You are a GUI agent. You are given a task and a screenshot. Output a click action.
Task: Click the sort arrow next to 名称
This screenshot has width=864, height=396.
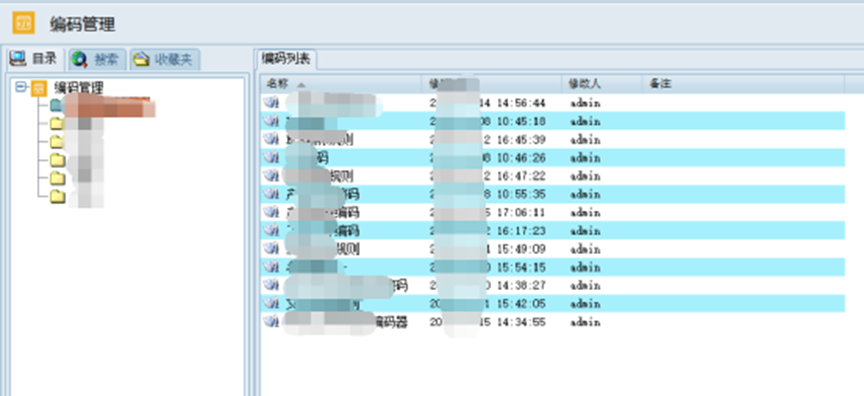(x=301, y=85)
